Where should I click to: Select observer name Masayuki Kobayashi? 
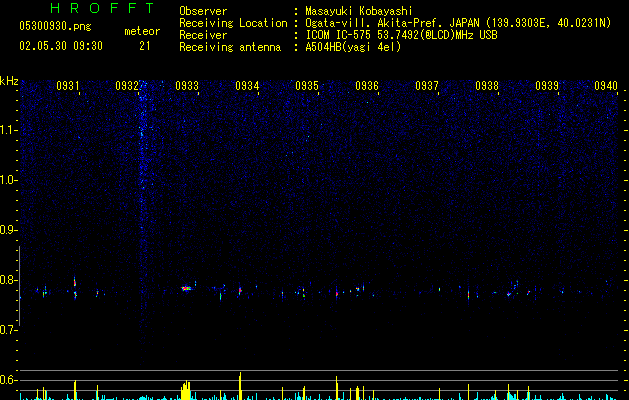pos(359,11)
